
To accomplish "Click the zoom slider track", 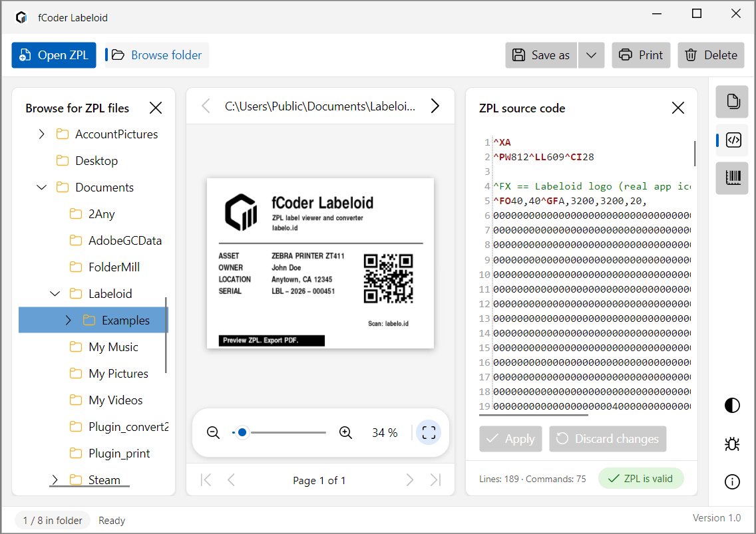I will 280,432.
